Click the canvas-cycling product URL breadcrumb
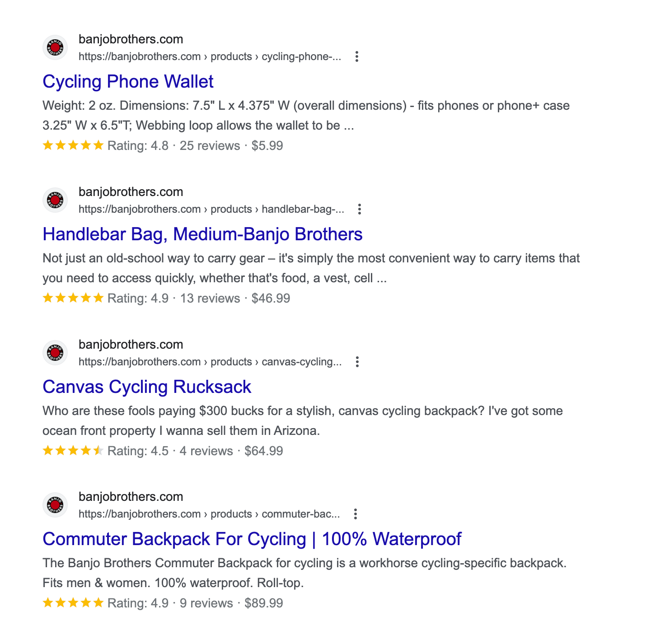 point(210,362)
